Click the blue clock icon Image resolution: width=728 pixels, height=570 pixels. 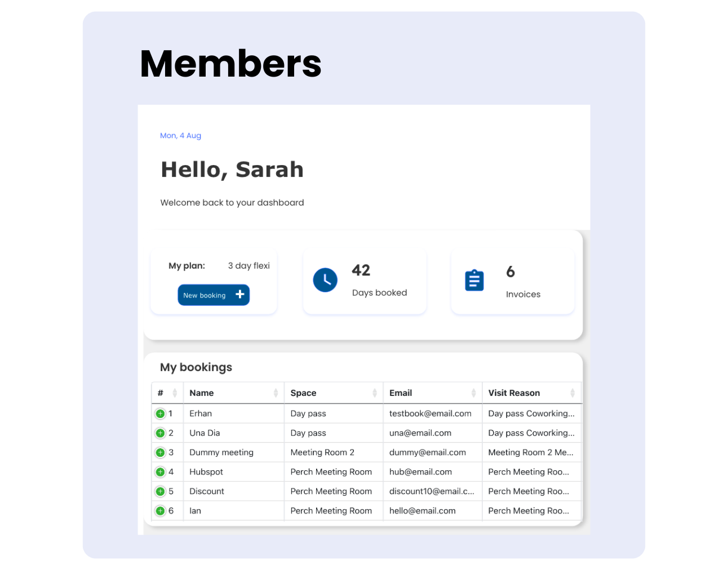pyautogui.click(x=325, y=280)
